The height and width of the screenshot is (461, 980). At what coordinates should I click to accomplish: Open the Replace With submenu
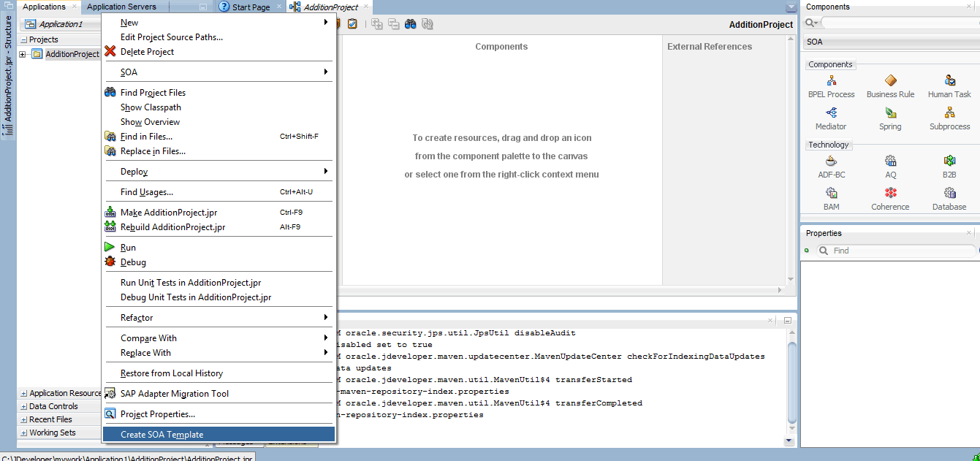[x=219, y=352]
